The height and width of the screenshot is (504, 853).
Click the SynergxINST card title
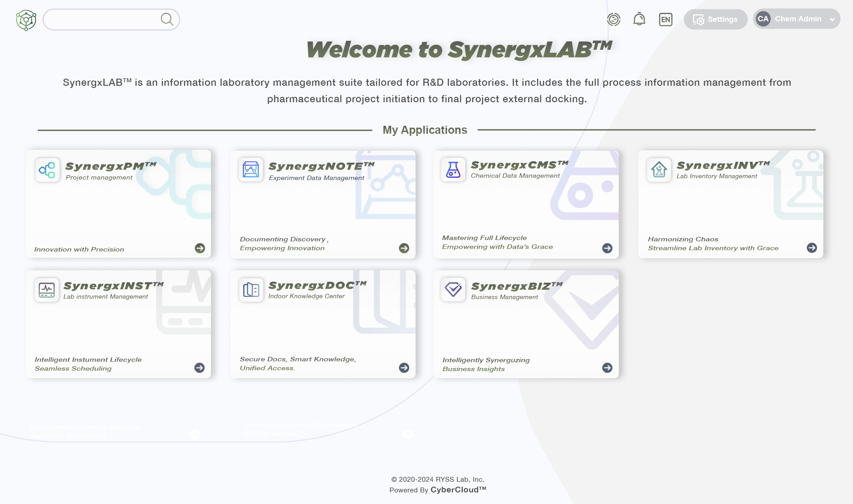click(113, 286)
